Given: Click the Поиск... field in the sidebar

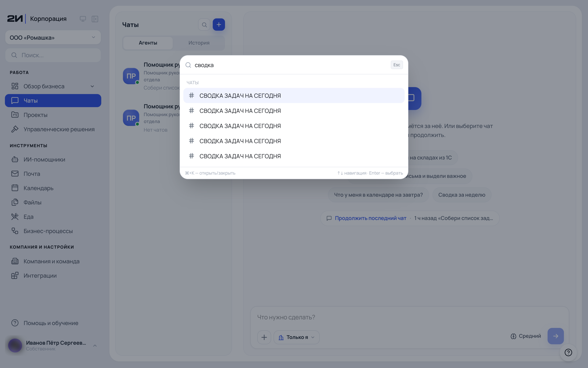Looking at the screenshot, I should pyautogui.click(x=53, y=55).
